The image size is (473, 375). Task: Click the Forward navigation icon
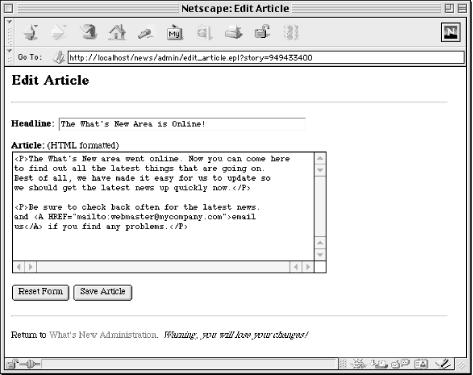59,33
